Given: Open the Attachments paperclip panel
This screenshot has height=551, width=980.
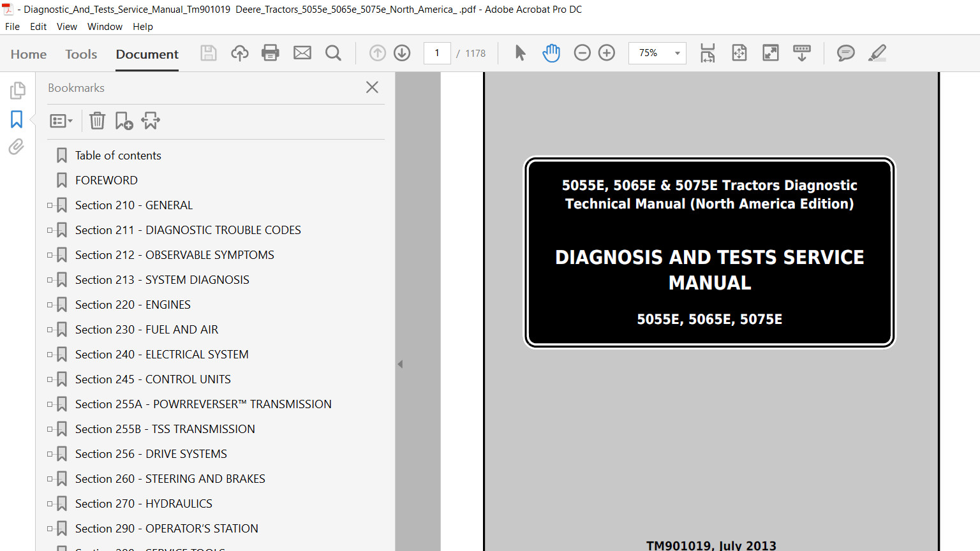Looking at the screenshot, I should [17, 147].
